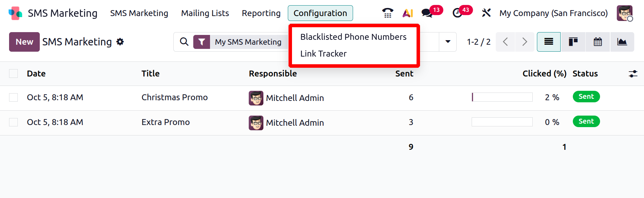Open the Christmas Promo record
Viewport: 644px width, 198px height.
[174, 97]
